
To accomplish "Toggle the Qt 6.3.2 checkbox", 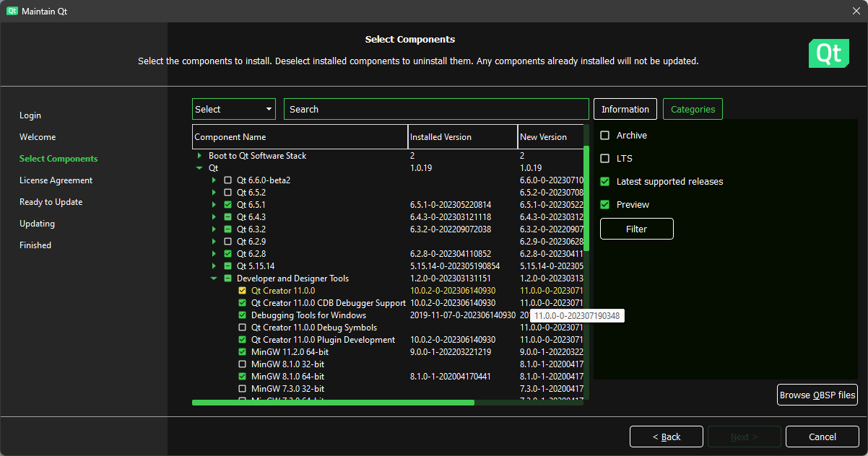I will (x=228, y=229).
